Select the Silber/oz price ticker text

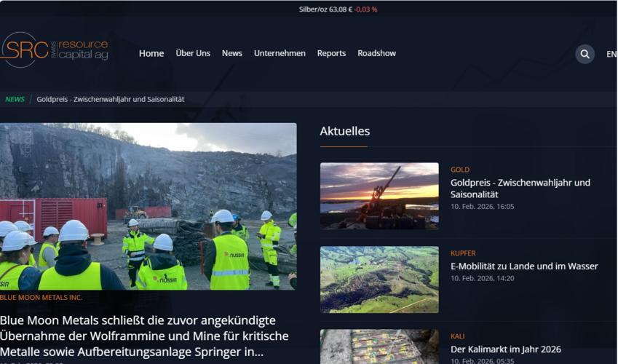[338, 9]
